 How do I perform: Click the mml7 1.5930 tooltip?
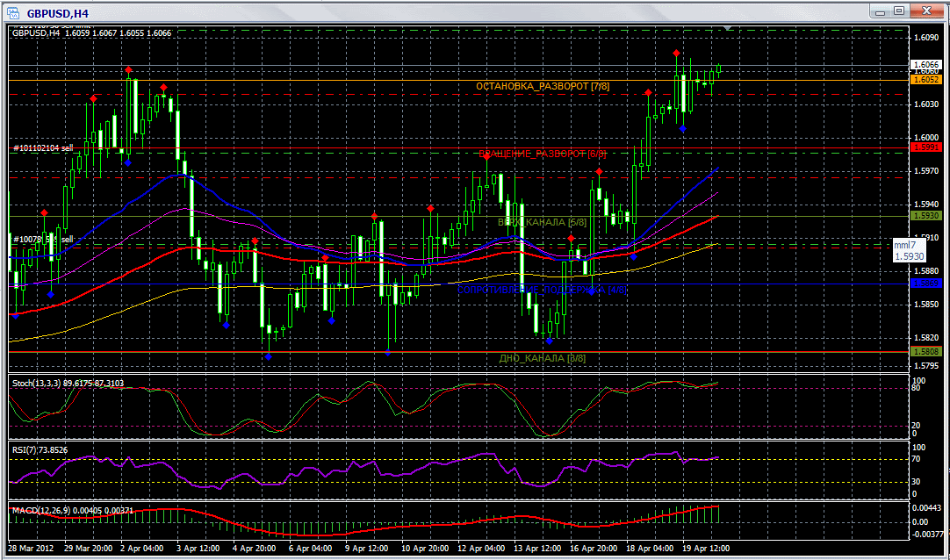[x=909, y=251]
